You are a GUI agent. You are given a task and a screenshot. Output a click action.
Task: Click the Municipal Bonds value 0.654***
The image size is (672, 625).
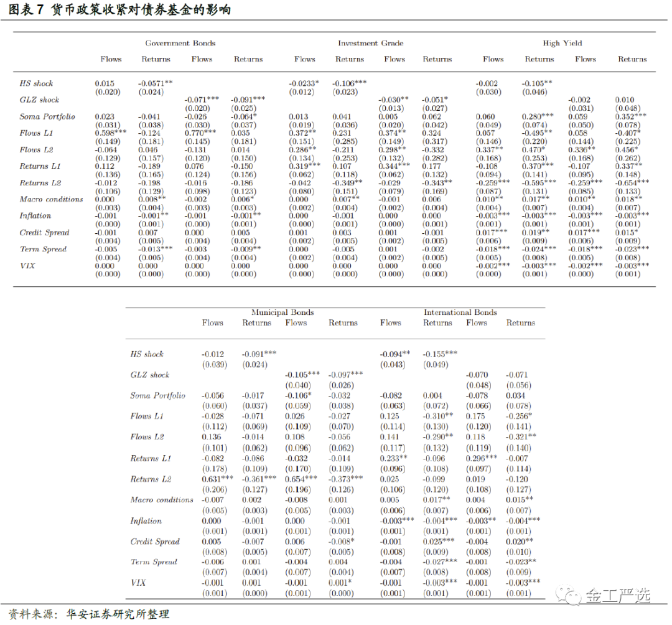tap(301, 479)
